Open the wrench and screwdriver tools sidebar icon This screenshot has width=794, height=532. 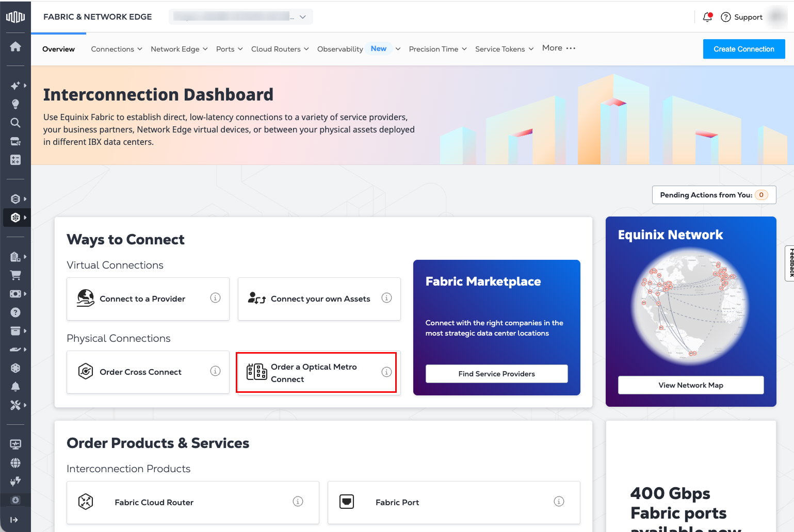tap(15, 405)
